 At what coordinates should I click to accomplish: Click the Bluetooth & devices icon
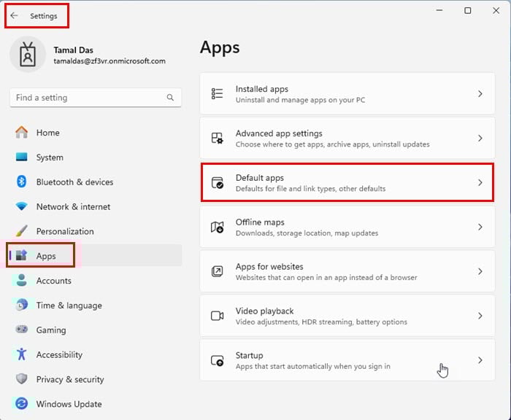[x=22, y=182]
